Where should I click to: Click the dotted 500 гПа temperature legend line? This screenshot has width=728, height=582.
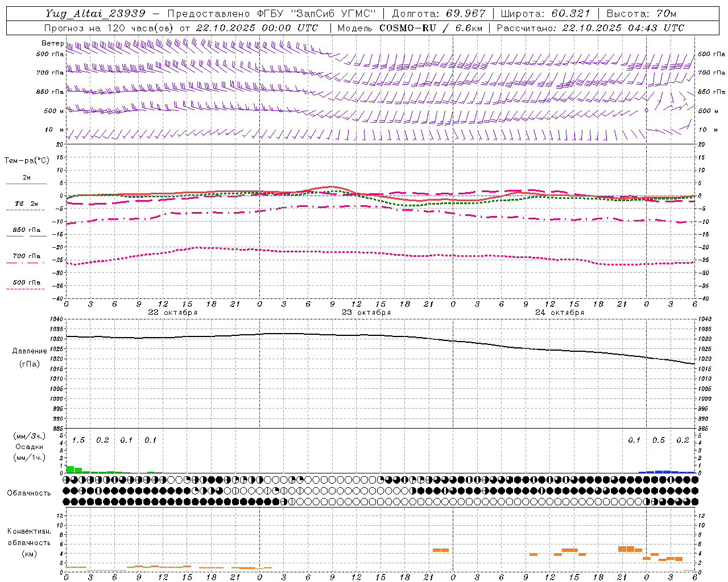point(26,289)
